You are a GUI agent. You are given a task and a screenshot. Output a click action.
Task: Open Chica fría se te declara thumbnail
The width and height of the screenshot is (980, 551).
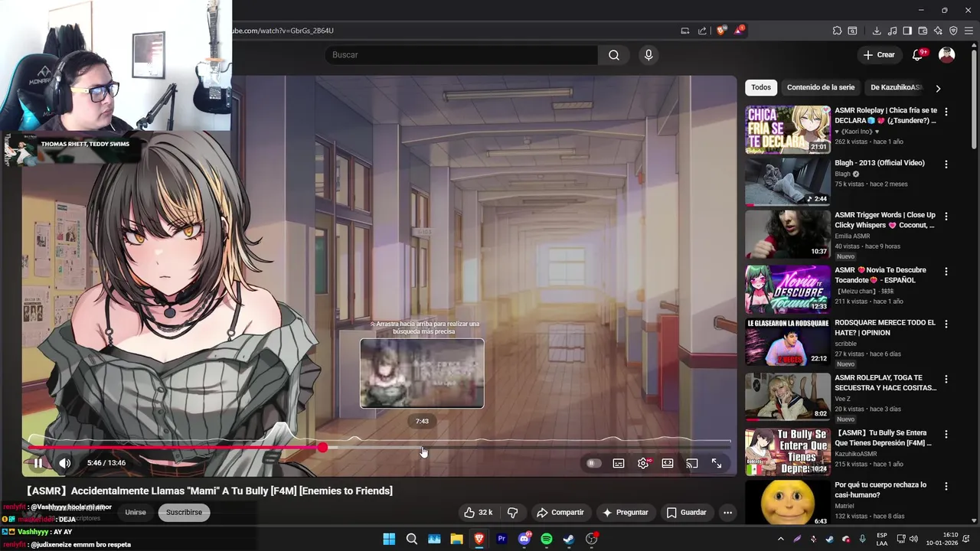point(788,129)
